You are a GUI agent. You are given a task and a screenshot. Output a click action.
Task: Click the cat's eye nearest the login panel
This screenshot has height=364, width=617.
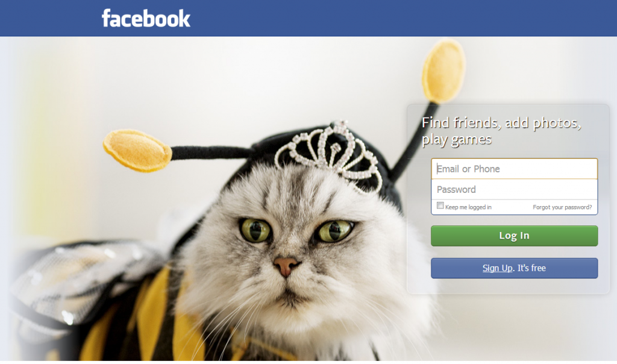click(335, 231)
